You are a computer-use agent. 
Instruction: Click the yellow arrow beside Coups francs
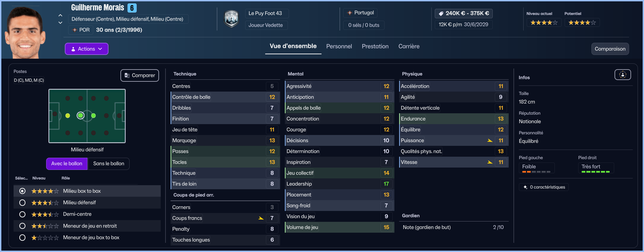point(261,218)
